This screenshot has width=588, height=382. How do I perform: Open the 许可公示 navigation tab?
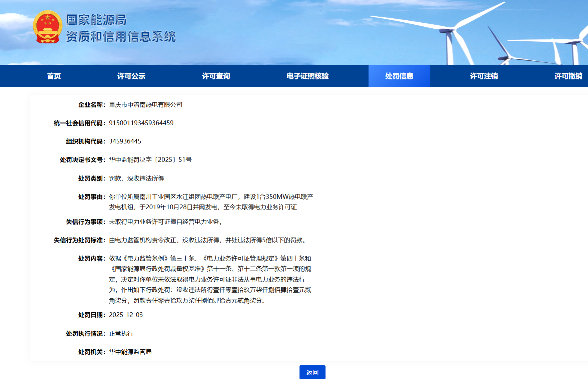point(131,76)
